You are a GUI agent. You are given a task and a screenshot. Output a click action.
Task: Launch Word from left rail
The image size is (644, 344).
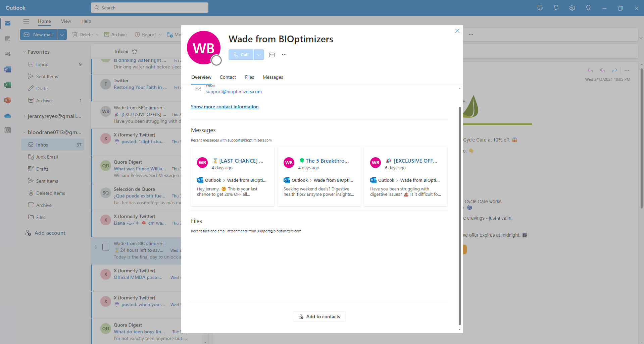pyautogui.click(x=8, y=69)
